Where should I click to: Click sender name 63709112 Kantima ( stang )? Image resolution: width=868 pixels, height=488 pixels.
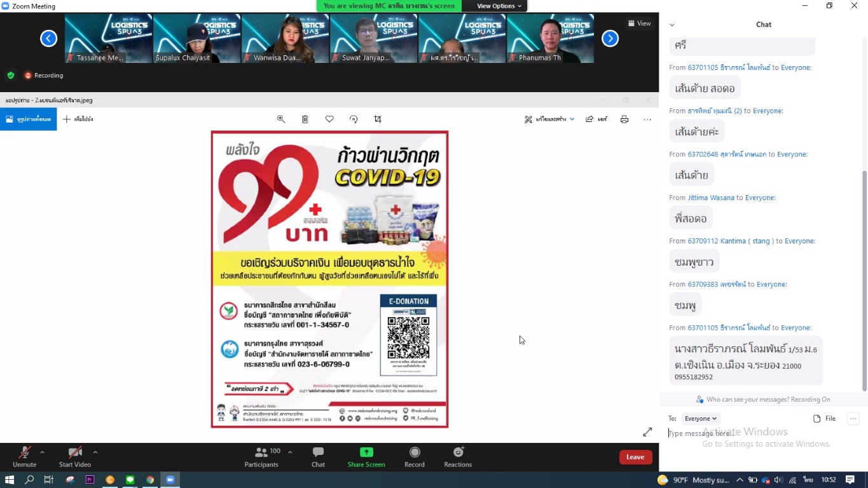[731, 241]
